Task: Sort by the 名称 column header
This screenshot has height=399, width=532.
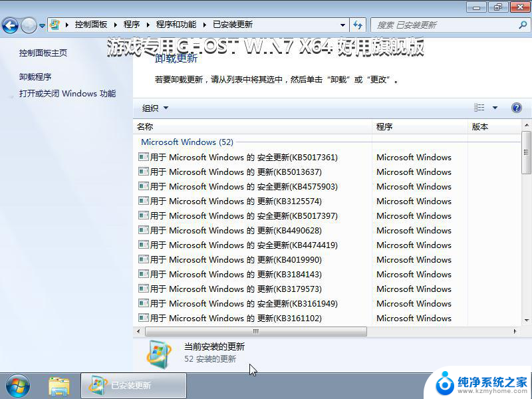Action: point(253,127)
